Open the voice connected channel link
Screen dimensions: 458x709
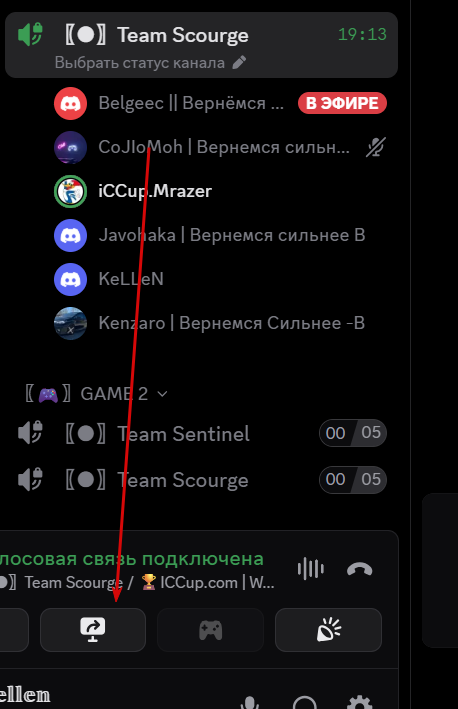tap(137, 582)
